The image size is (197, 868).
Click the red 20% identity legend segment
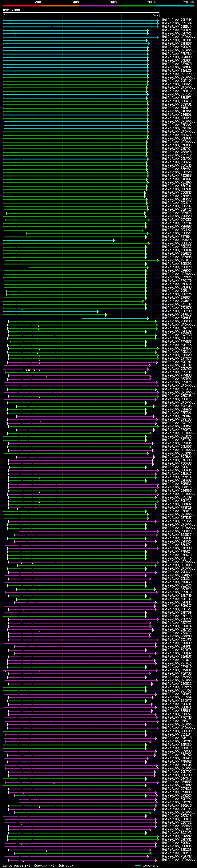click(x=22, y=6)
